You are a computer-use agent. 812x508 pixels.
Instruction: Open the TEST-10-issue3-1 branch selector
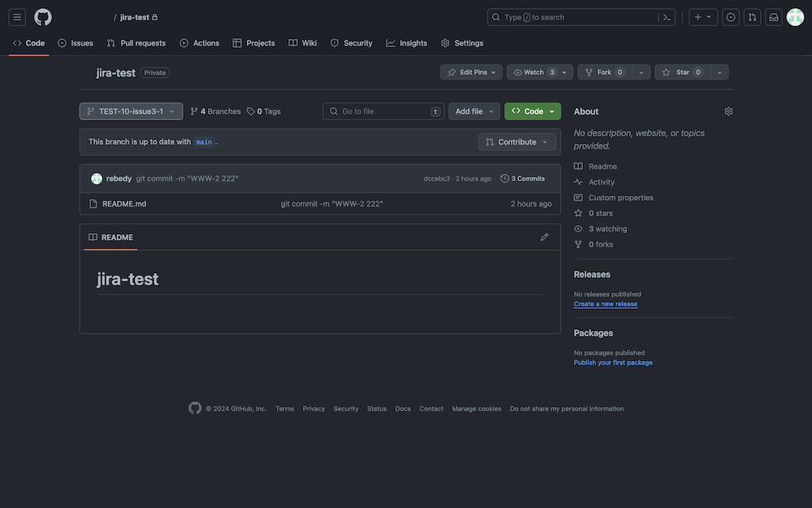[131, 111]
